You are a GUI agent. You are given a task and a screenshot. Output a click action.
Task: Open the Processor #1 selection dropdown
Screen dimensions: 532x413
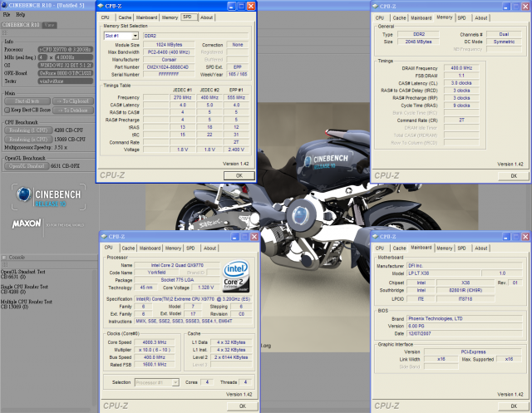coord(175,382)
